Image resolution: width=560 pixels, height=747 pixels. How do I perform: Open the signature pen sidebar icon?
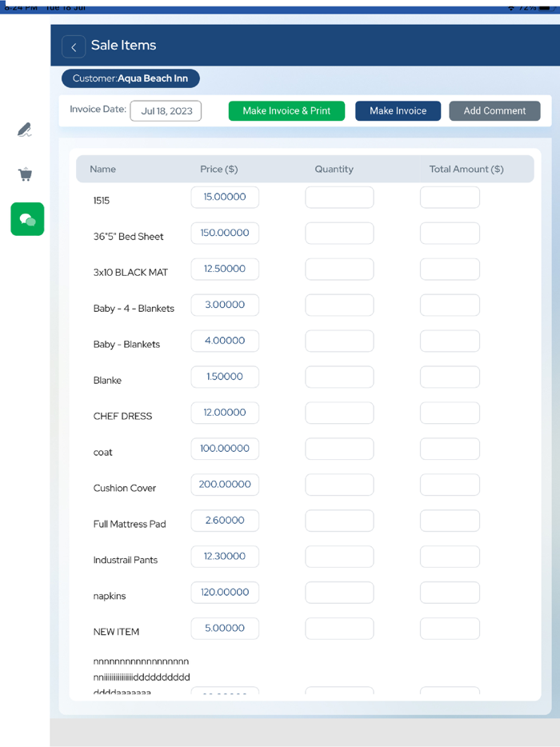click(24, 130)
